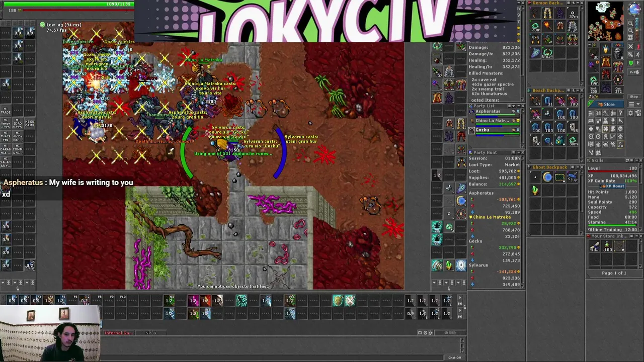Click the stack of 48 in Beach Backpack
The height and width of the screenshot is (362, 644).
(573, 127)
